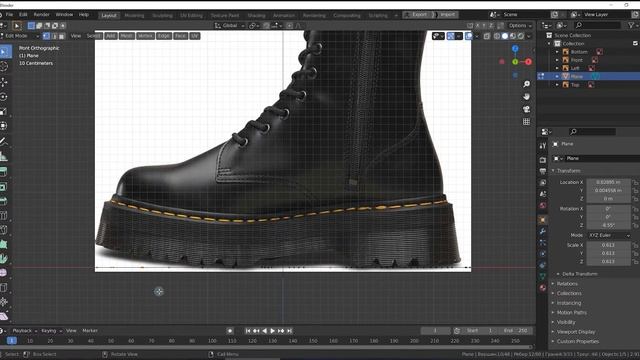
Task: Toggle viewport overlays button
Action: coord(469,36)
